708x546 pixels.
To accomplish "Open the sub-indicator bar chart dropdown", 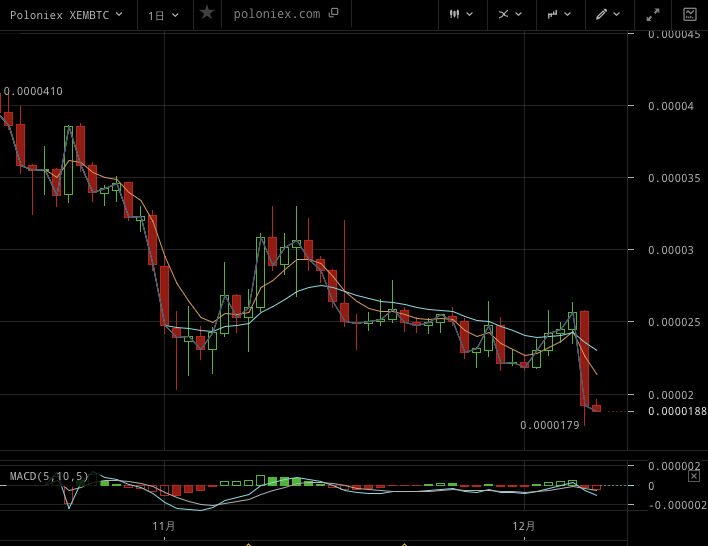I will pos(559,14).
